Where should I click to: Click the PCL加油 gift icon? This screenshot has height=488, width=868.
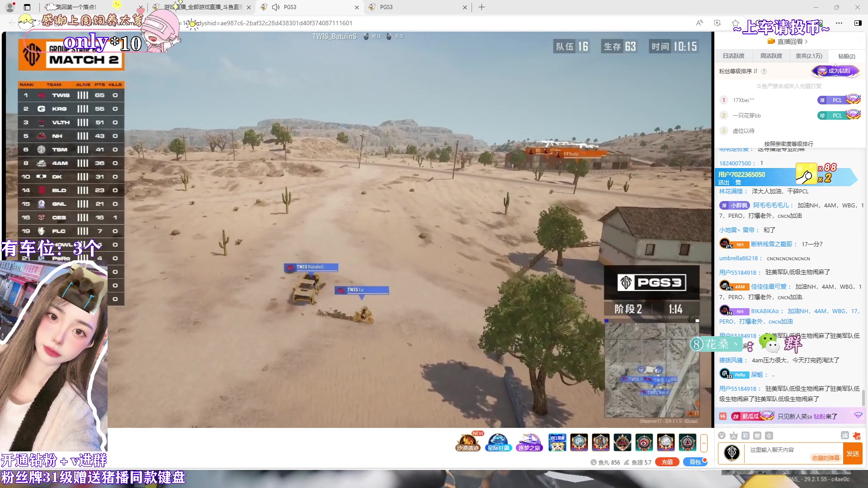click(x=557, y=442)
